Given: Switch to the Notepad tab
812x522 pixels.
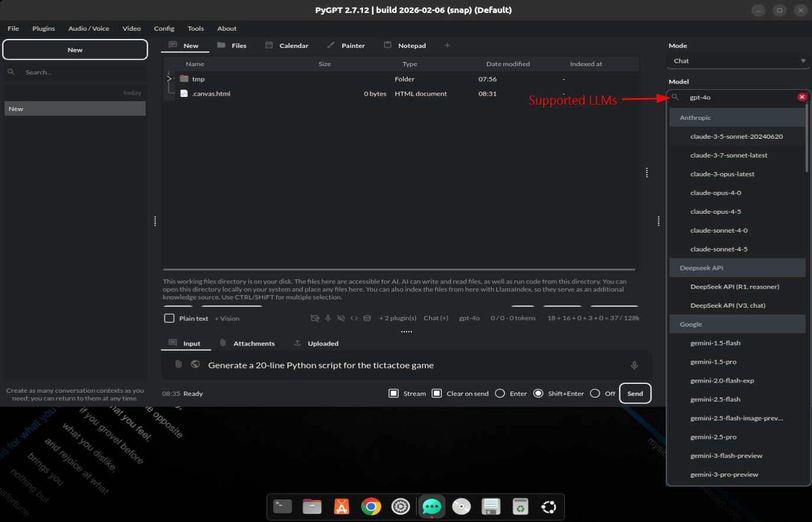Looking at the screenshot, I should (x=405, y=45).
